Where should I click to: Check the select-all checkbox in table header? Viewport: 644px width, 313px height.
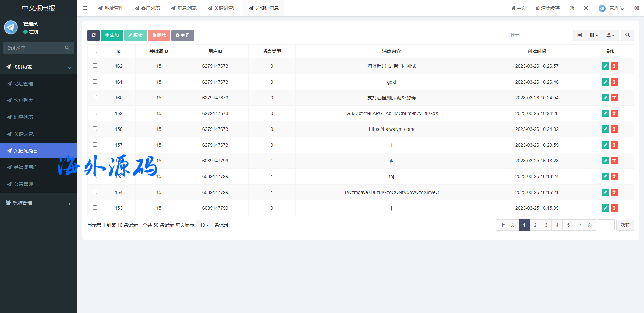tap(95, 51)
